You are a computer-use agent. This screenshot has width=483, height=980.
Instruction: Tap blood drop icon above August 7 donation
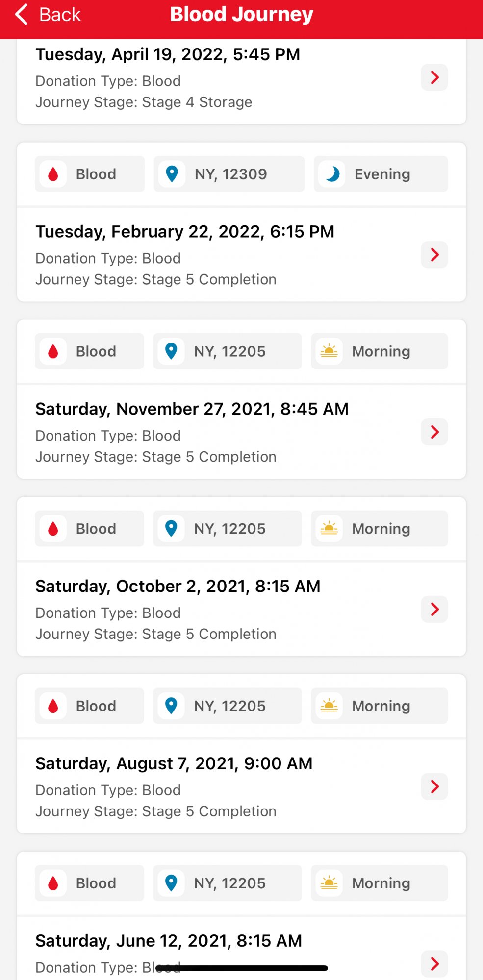(x=53, y=706)
